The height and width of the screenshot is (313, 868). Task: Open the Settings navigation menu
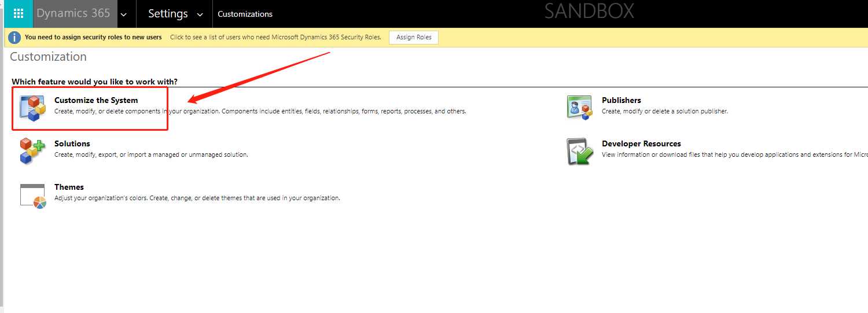pyautogui.click(x=168, y=13)
